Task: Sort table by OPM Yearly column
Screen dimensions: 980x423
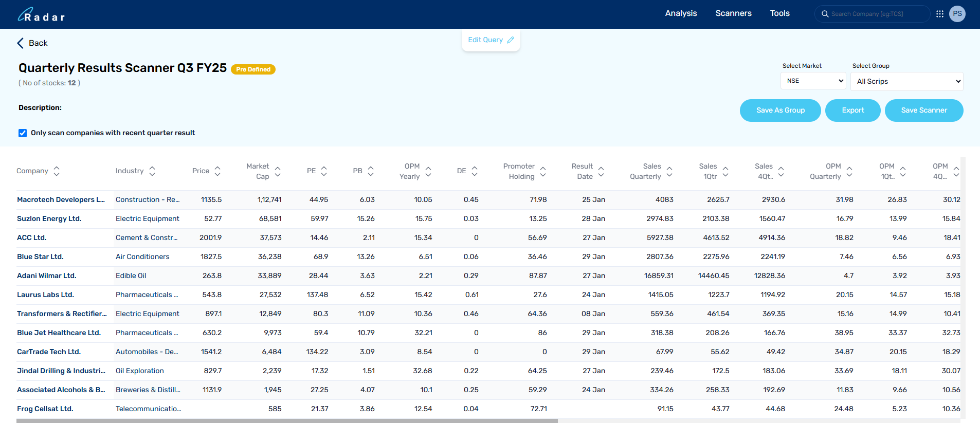Action: (x=428, y=171)
